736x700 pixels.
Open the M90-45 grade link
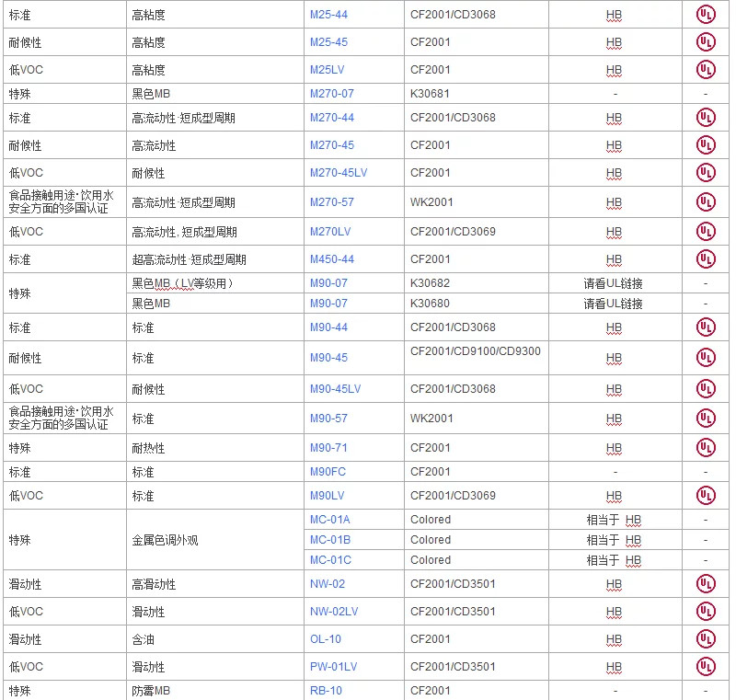tap(328, 358)
